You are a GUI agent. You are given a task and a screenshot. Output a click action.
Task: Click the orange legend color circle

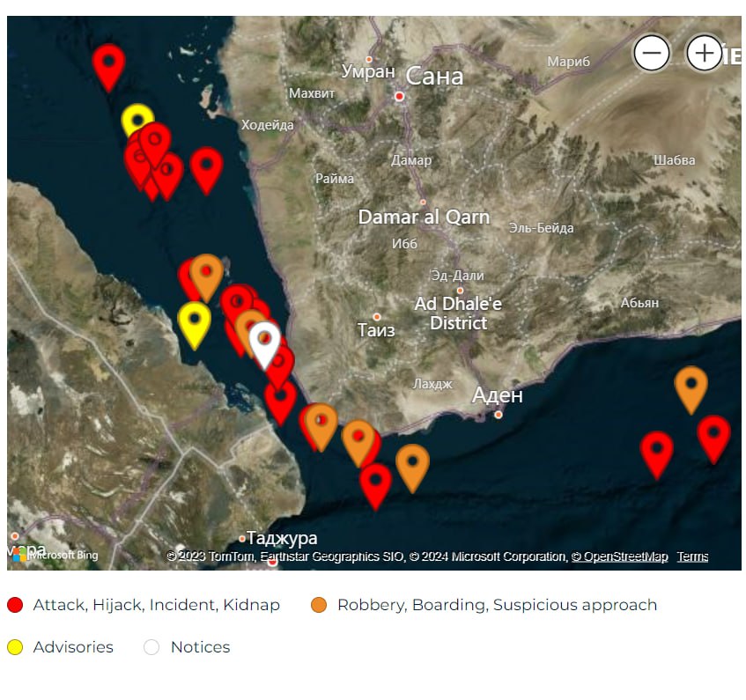319,605
